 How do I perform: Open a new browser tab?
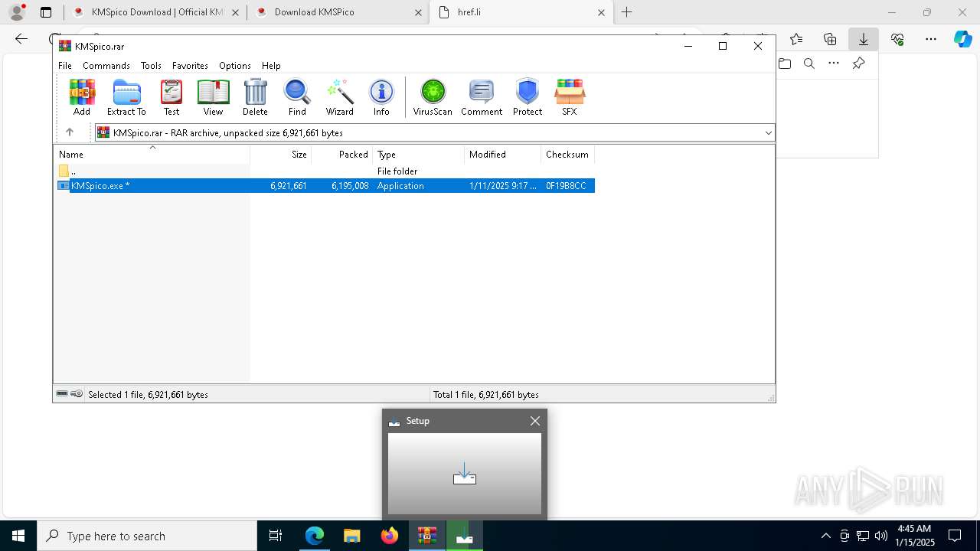(627, 12)
